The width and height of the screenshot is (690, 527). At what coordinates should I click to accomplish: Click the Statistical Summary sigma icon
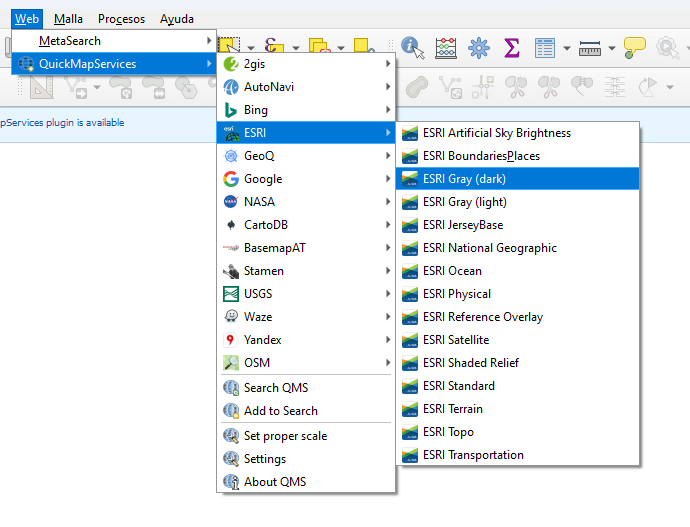512,48
